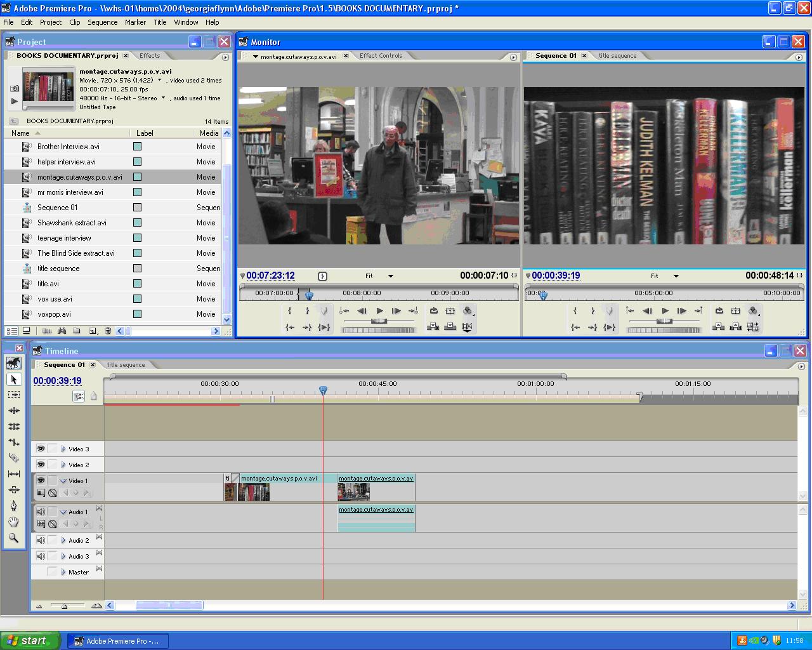Click the Overlay button in source monitor
This screenshot has width=812, height=650.
(x=450, y=327)
